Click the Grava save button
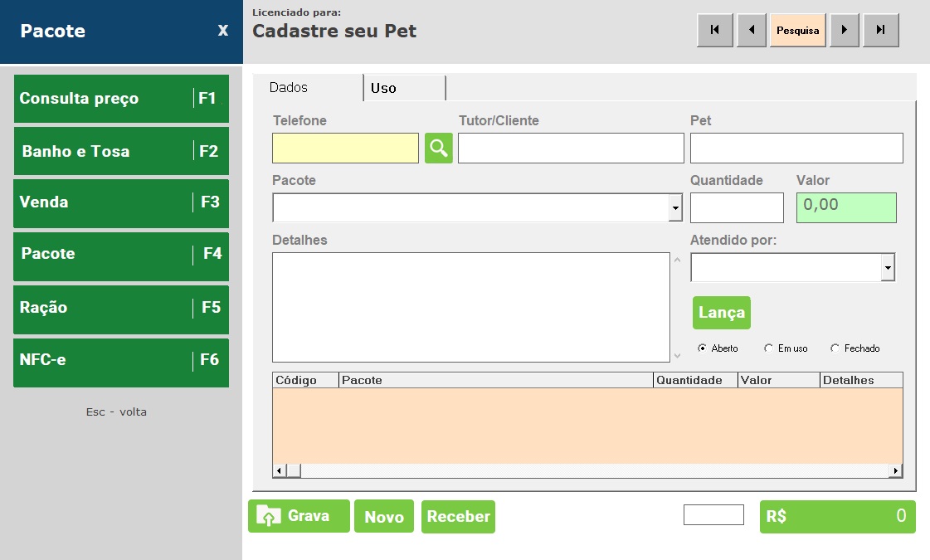This screenshot has height=560, width=930. click(x=299, y=516)
